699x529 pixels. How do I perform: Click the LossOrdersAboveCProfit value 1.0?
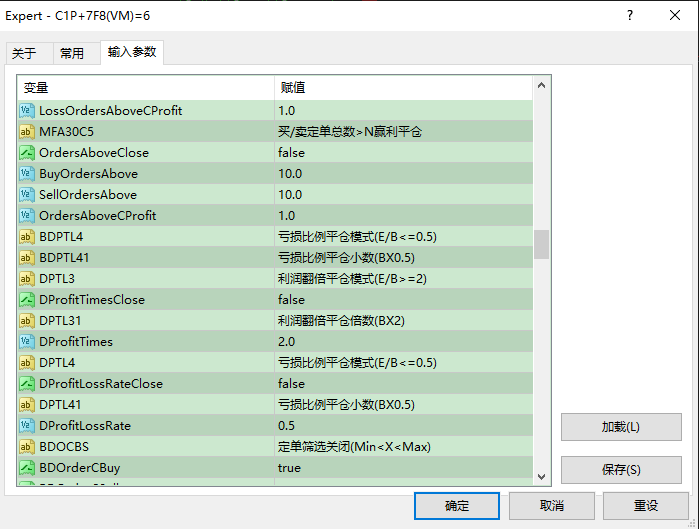[x=287, y=111]
